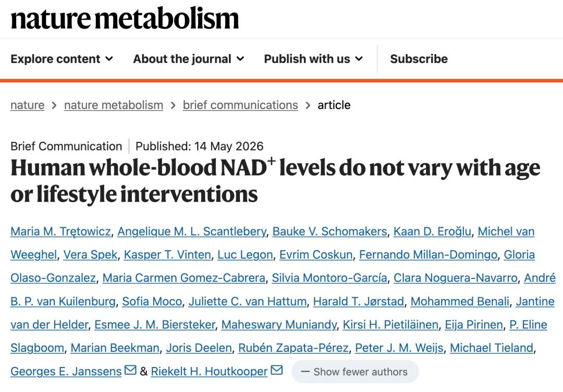The width and height of the screenshot is (563, 392).
Task: Open author Sofia Moco link
Action: 152,301
